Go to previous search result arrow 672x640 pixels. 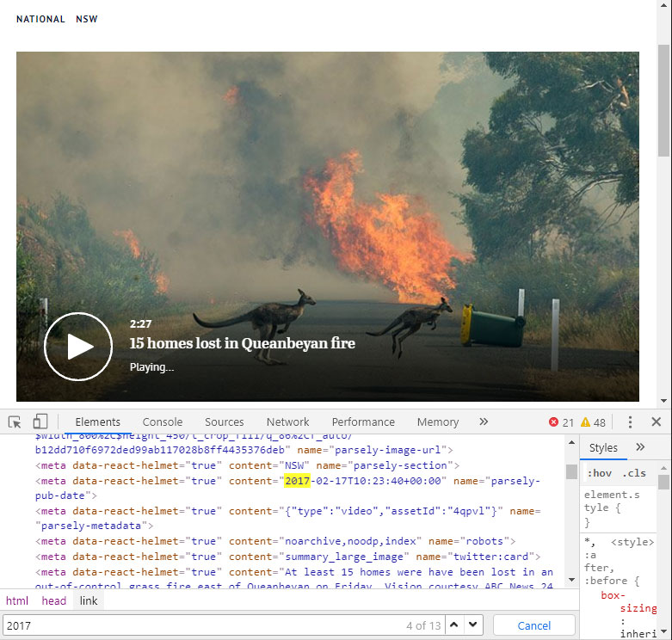click(454, 625)
